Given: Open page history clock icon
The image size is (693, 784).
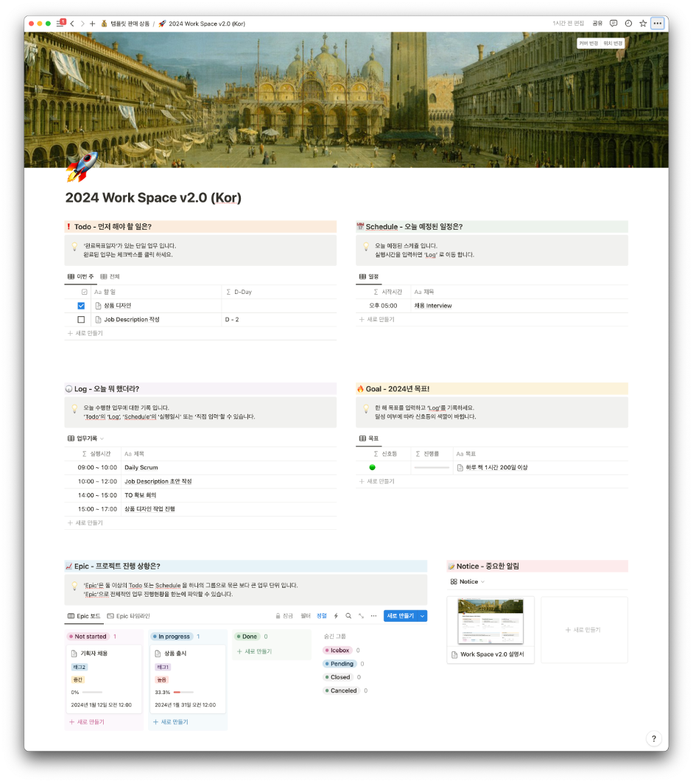Looking at the screenshot, I should coord(628,24).
